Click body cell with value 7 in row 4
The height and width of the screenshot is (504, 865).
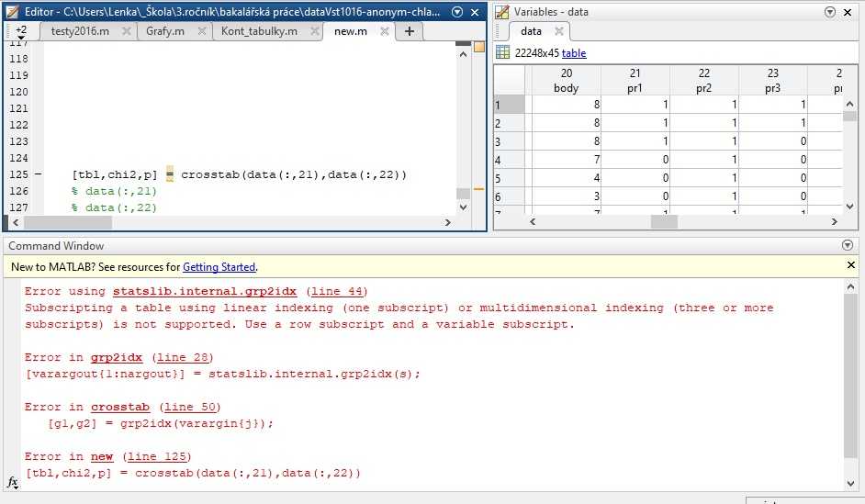click(x=566, y=160)
